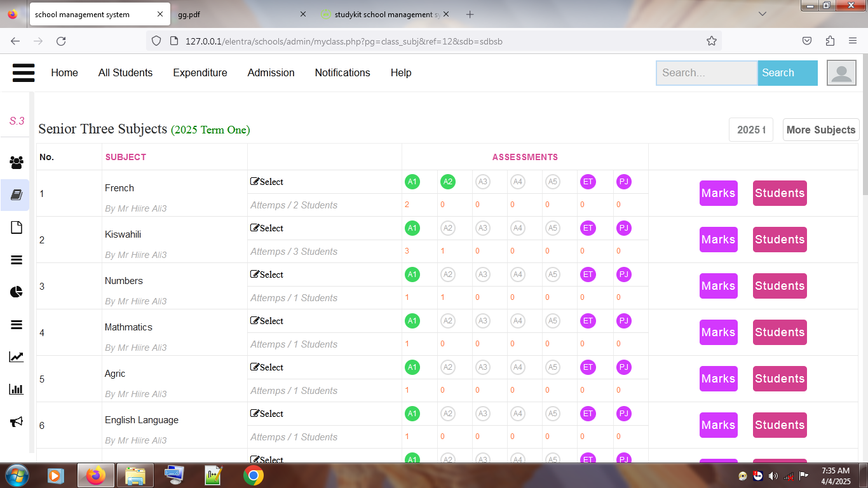Open the pie chart icon in sidebar
868x488 pixels.
pos(17,292)
